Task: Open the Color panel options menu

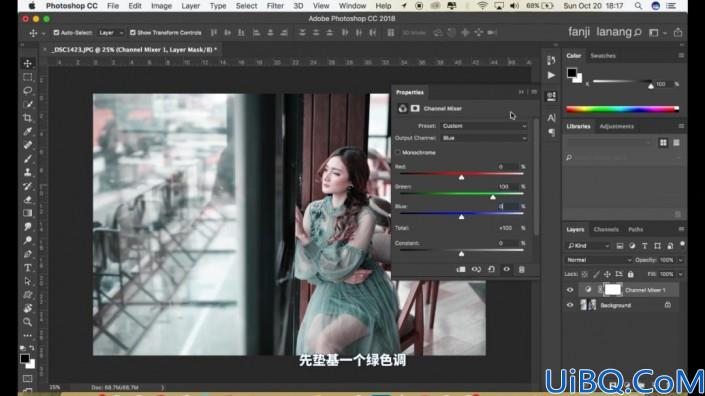Action: 681,55
